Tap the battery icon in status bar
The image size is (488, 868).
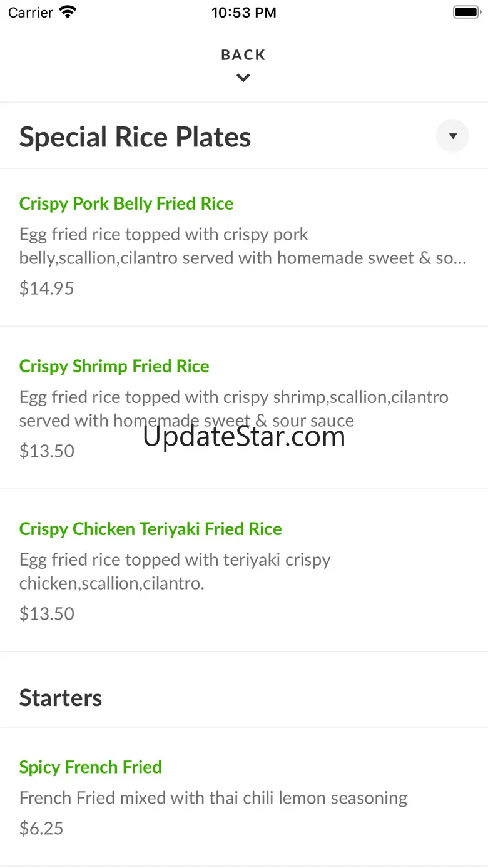[x=466, y=12]
